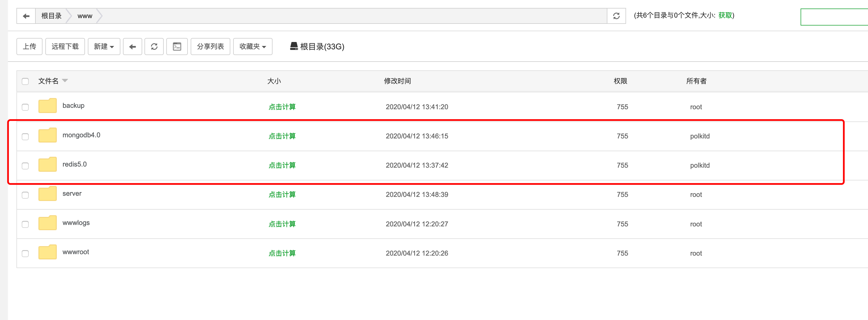Click the path bar empty input area
Image resolution: width=868 pixels, height=320 pixels.
pos(354,16)
